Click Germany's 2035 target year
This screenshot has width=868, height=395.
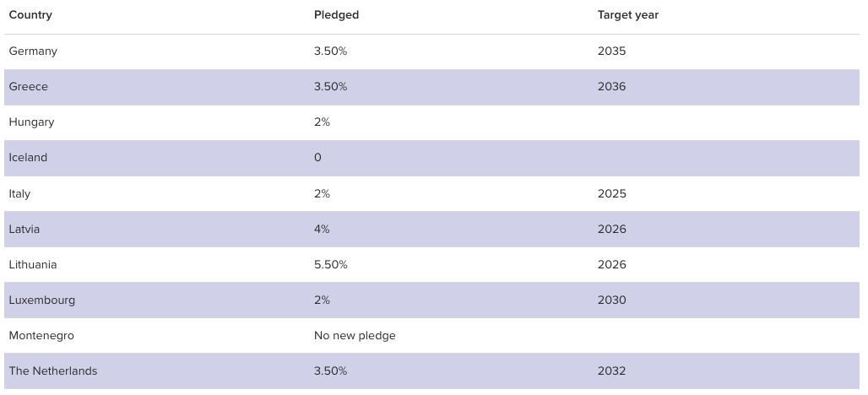coord(611,51)
